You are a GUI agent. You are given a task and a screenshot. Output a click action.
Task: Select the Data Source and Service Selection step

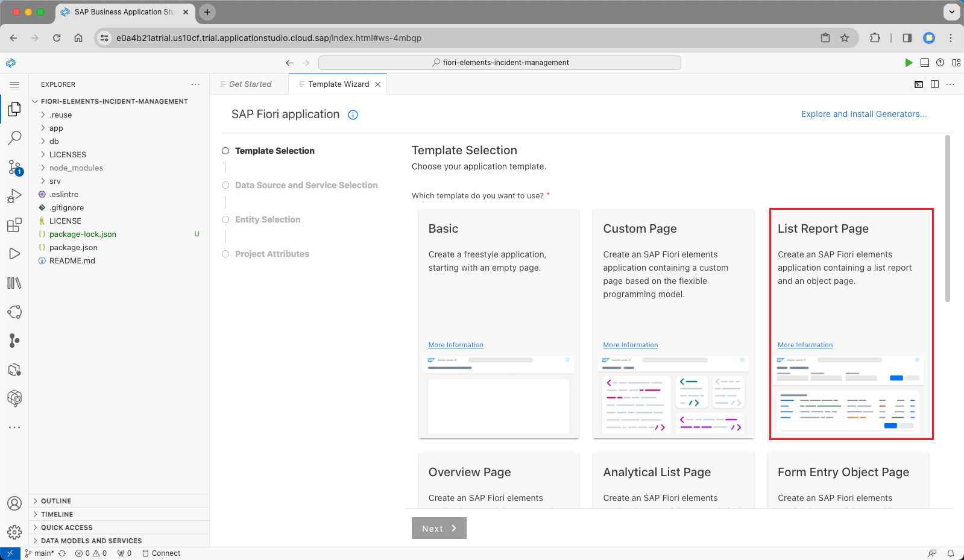(x=306, y=185)
